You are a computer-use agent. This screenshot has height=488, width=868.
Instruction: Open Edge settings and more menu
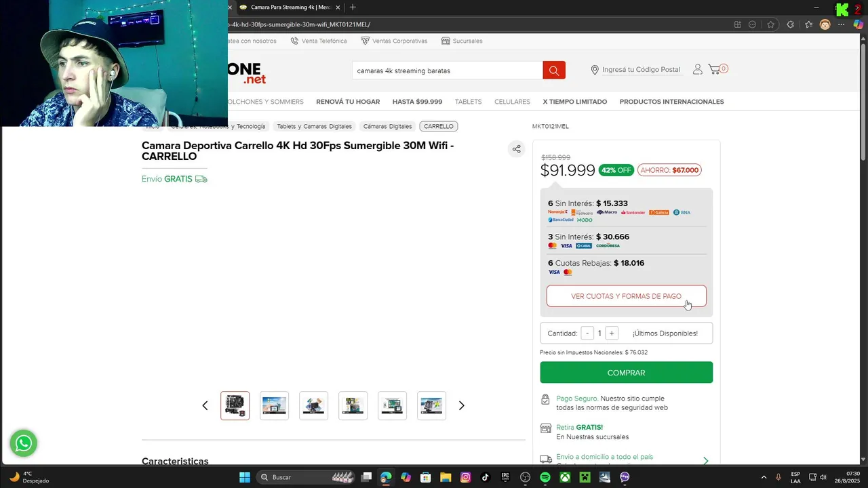pyautogui.click(x=842, y=24)
